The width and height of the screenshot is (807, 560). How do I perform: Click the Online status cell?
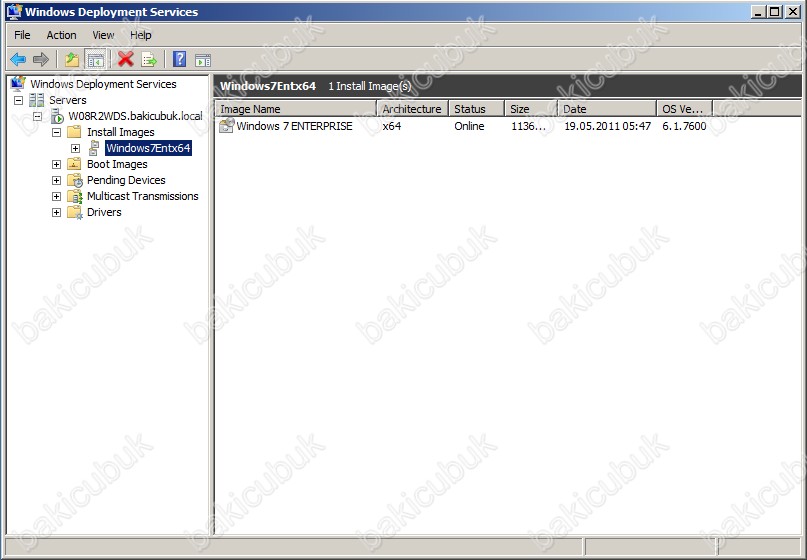pyautogui.click(x=469, y=126)
